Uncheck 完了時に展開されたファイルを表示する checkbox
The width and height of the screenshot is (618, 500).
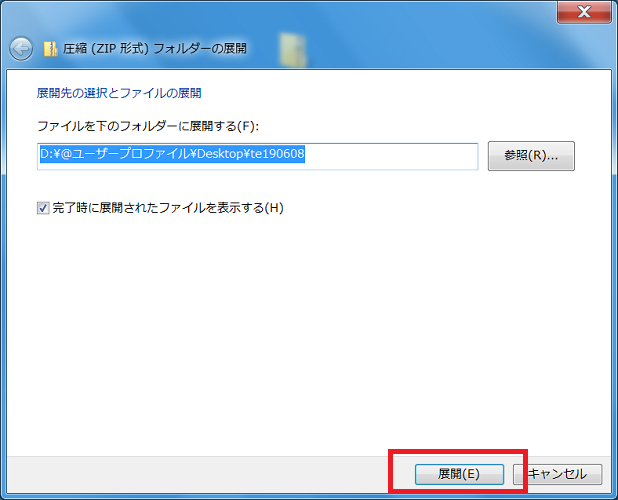[43, 208]
